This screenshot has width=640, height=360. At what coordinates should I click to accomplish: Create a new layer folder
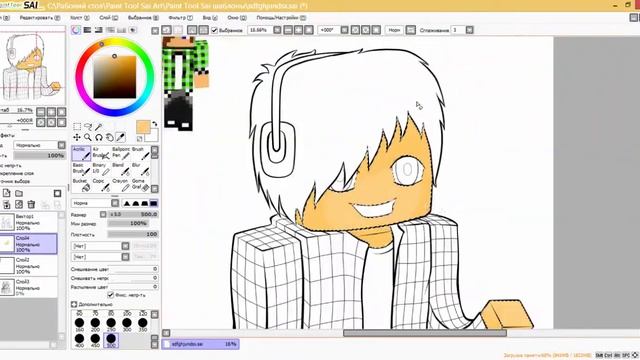[x=19, y=193]
